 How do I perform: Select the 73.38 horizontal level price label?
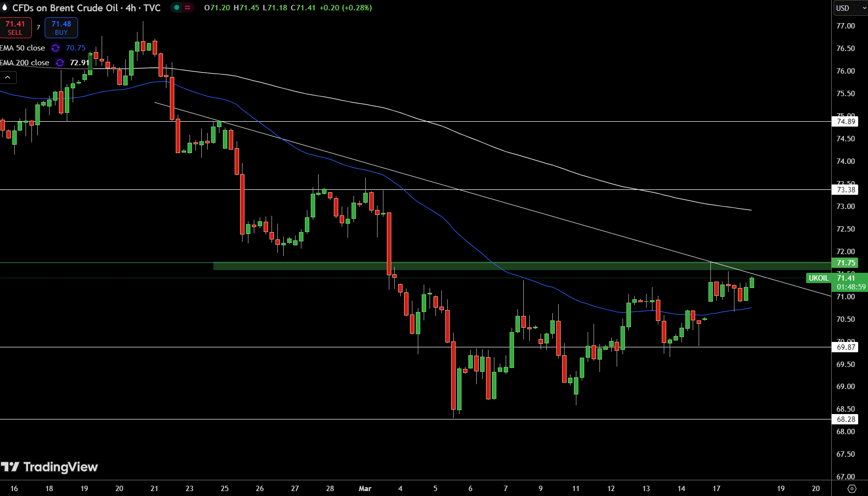pos(845,190)
